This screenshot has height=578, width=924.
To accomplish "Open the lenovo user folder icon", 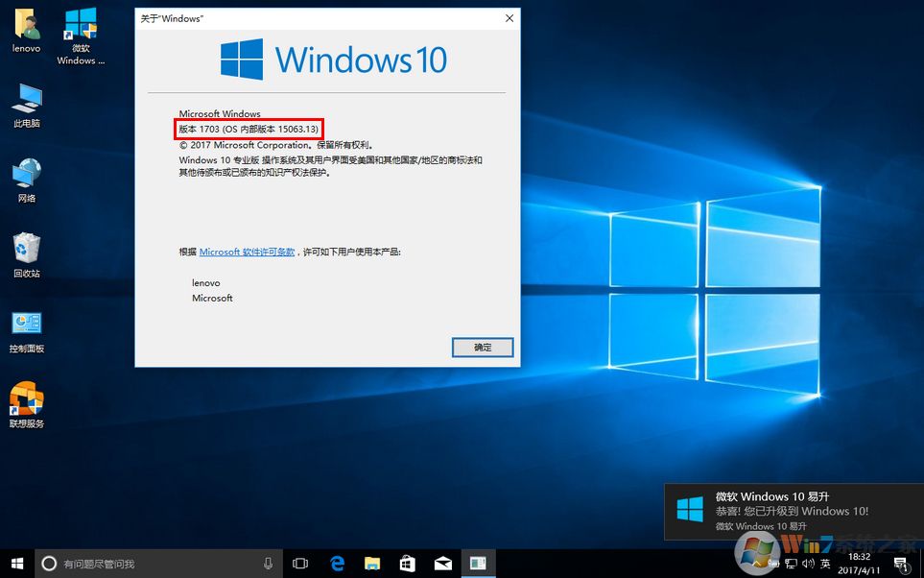I will coord(27,32).
